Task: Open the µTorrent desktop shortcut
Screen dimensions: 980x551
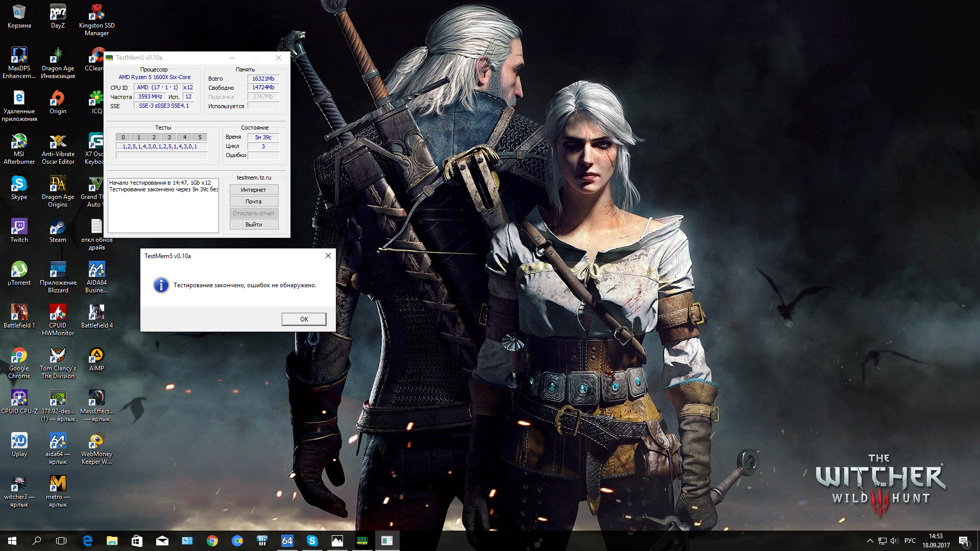Action: tap(19, 273)
